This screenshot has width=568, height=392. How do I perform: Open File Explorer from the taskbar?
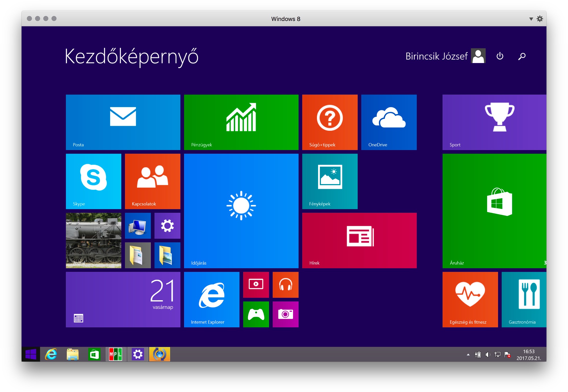(x=73, y=354)
